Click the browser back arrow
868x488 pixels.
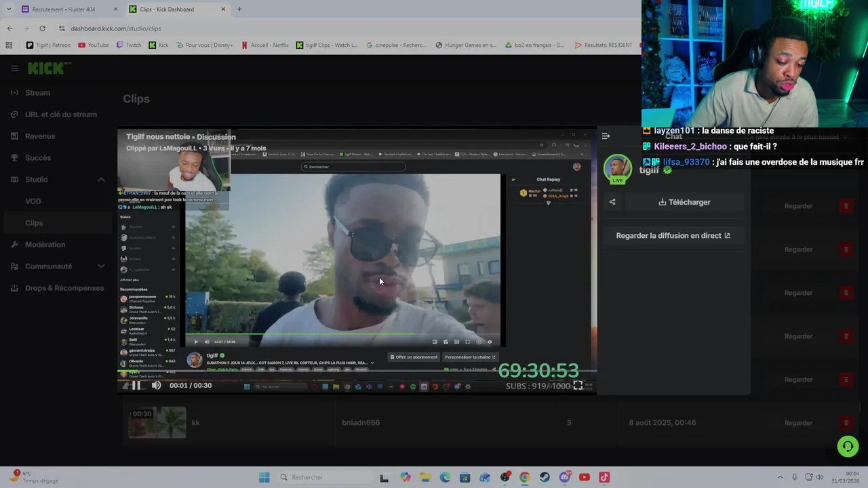click(9, 28)
